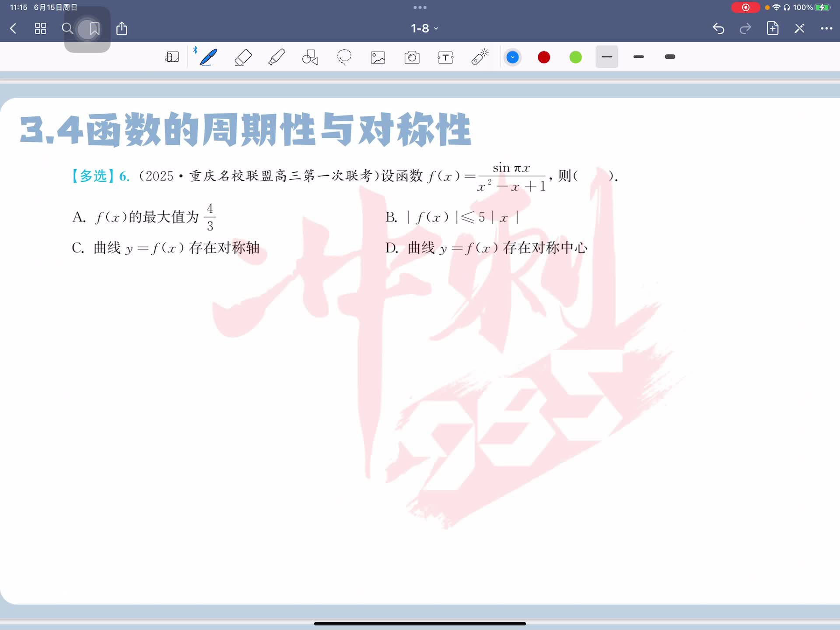Image resolution: width=840 pixels, height=630 pixels.
Task: Activate the Laser pointer tool
Action: [x=479, y=57]
